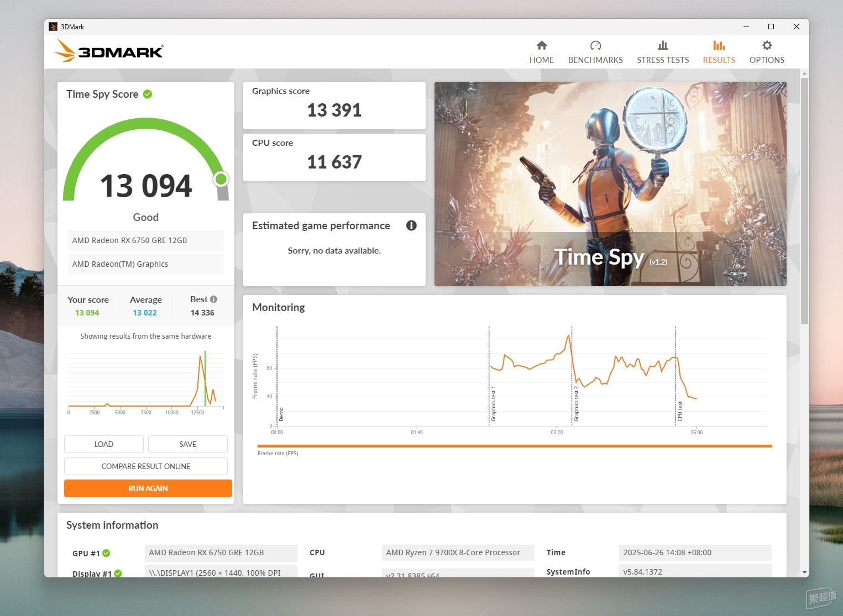843x616 pixels.
Task: Click main score 13 094
Action: (146, 186)
